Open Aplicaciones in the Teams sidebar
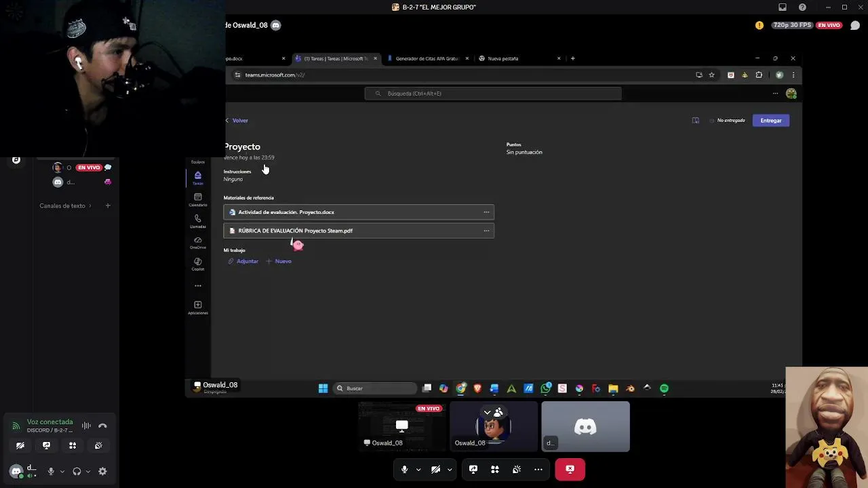The image size is (868, 488). [198, 308]
